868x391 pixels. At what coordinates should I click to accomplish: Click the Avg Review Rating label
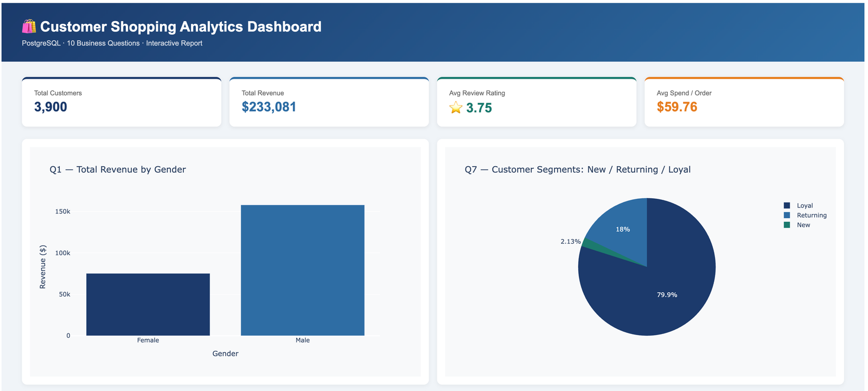pos(477,93)
